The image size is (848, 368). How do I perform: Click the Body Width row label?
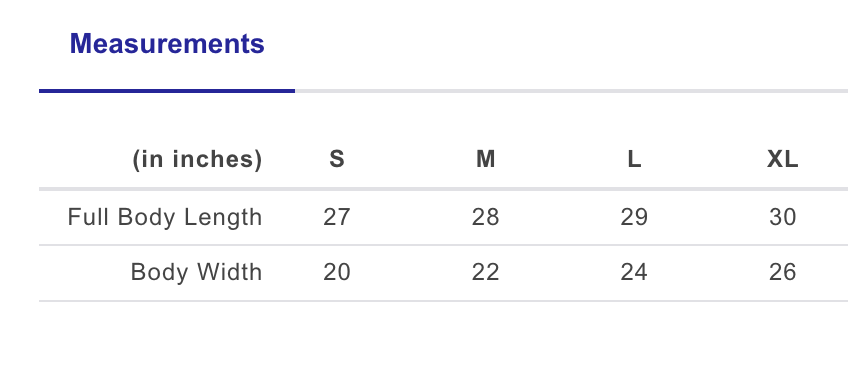tap(196, 272)
